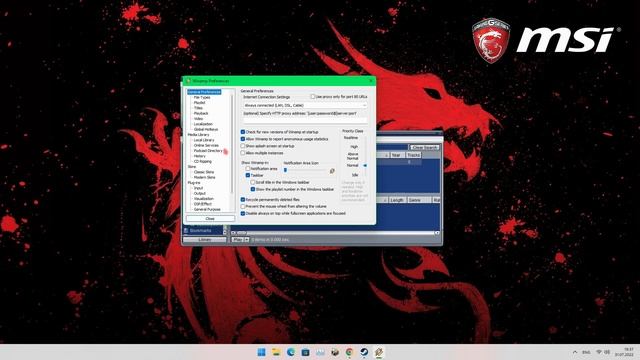Close Winamp Preferences with the X button
Screen dimensions: 640x360
(371, 81)
